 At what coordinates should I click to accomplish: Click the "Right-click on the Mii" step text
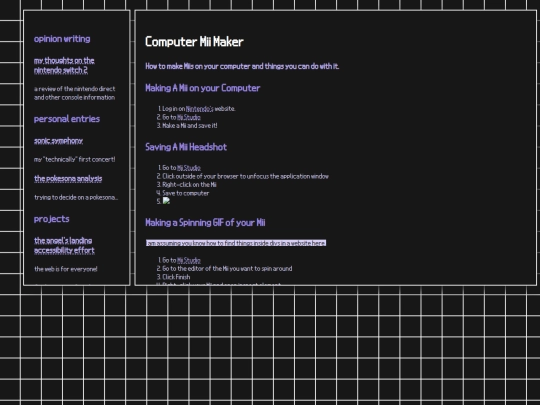(x=189, y=185)
